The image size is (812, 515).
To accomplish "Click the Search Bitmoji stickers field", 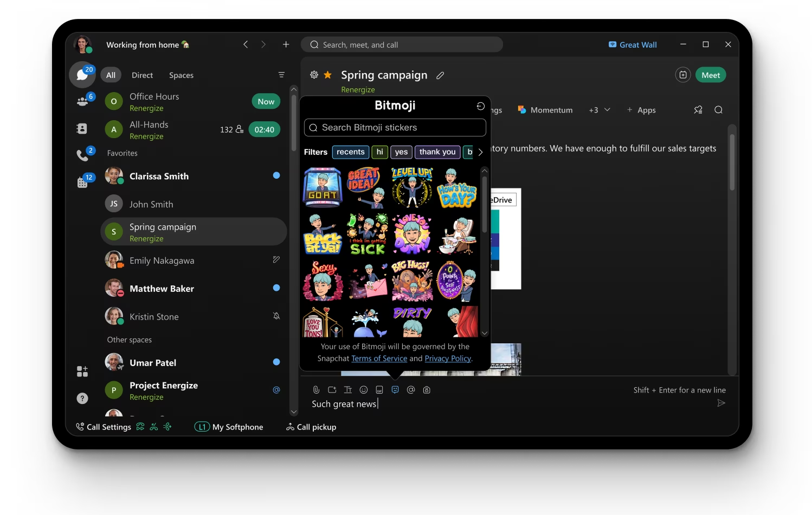I will point(395,128).
